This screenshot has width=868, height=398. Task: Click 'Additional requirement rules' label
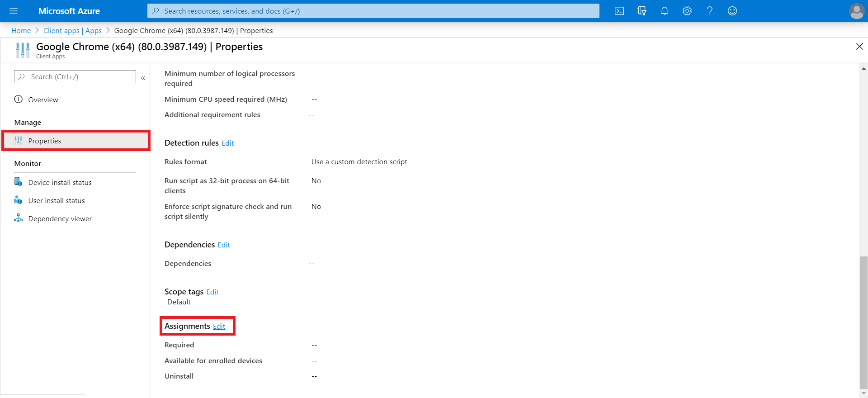point(212,114)
